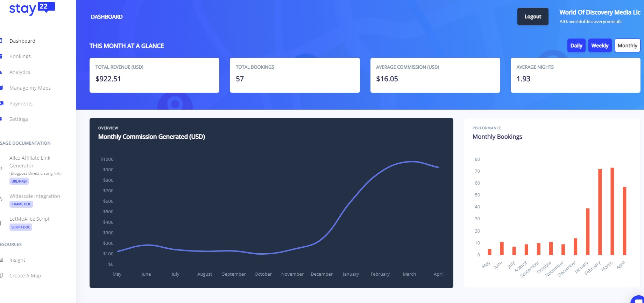The height and width of the screenshot is (303, 644).
Task: Click the stay22 logo
Action: pos(32,9)
